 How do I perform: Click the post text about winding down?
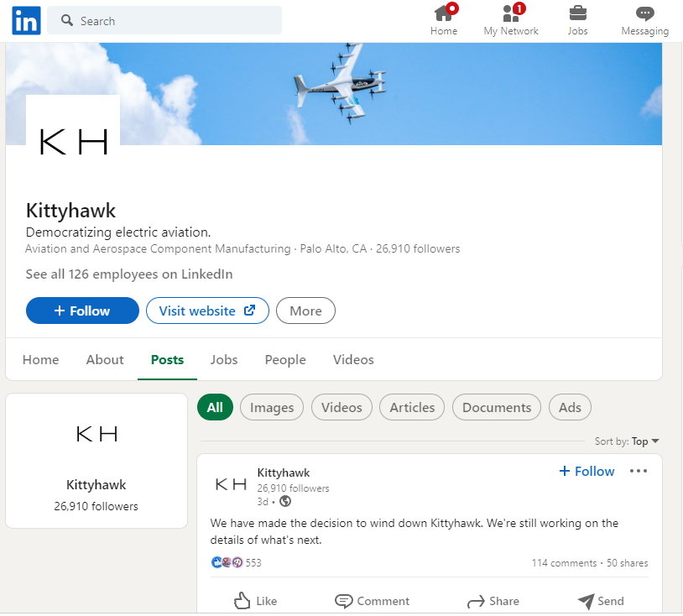point(414,531)
